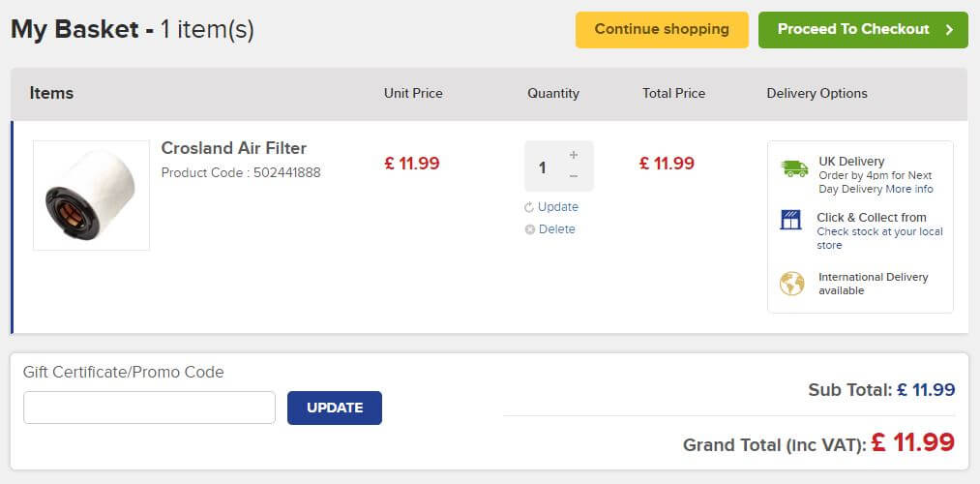
Task: Click the green UK Delivery truck icon
Action: (793, 168)
